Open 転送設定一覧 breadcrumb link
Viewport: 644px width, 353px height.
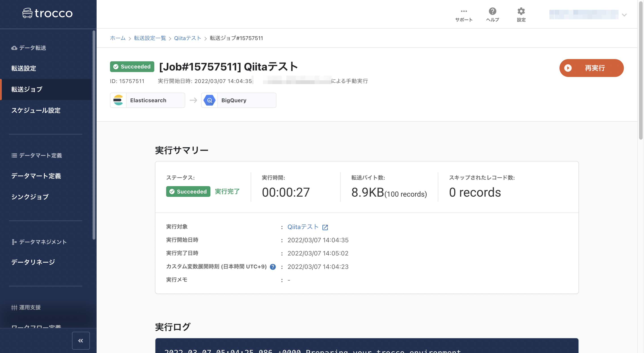(150, 38)
